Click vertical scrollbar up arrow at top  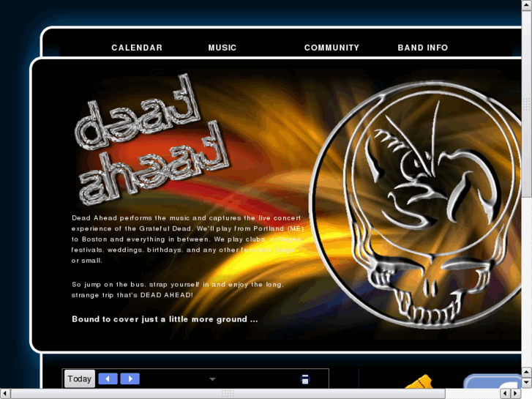527,5
